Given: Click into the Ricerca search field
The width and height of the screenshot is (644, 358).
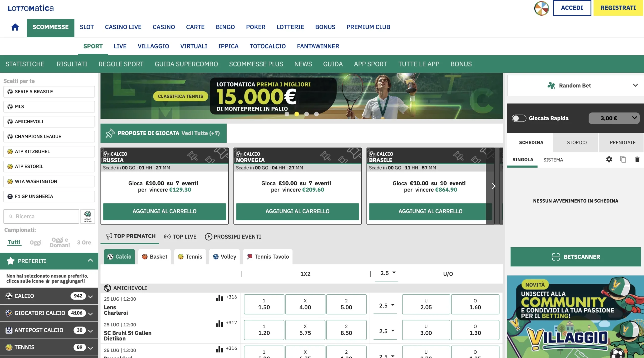Looking at the screenshot, I should tap(41, 216).
